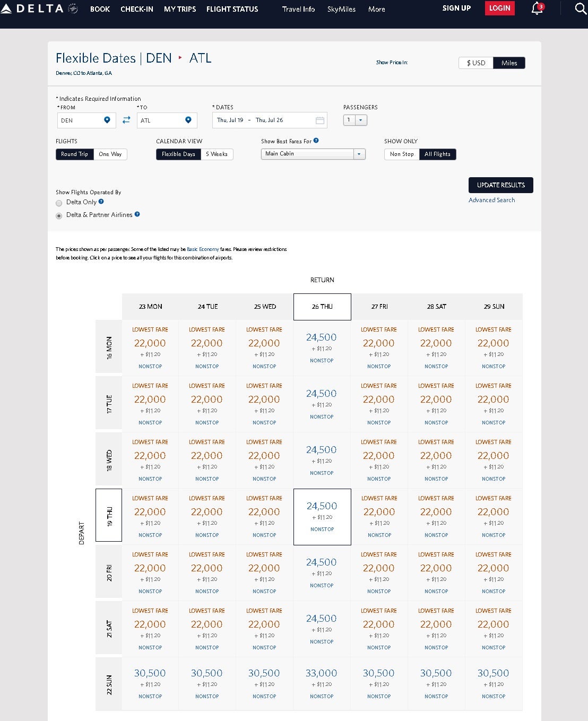The image size is (588, 721).
Task: Open the More menu in header
Action: [377, 10]
